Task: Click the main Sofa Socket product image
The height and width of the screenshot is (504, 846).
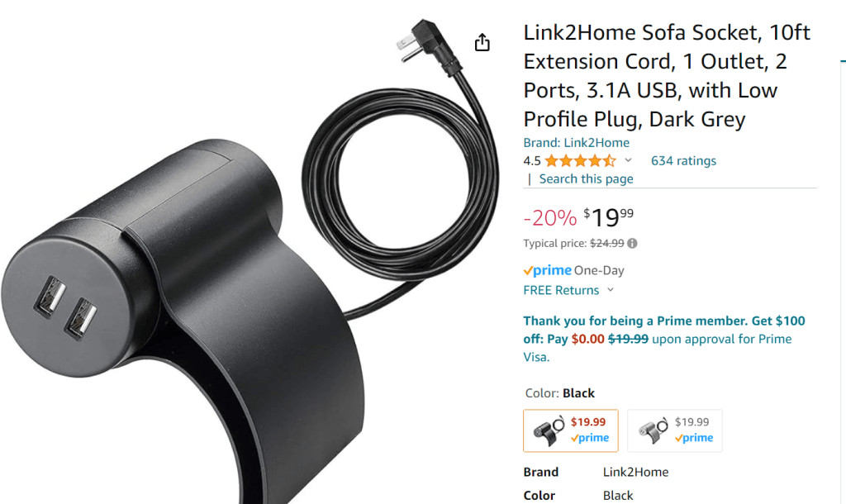Action: pyautogui.click(x=248, y=259)
